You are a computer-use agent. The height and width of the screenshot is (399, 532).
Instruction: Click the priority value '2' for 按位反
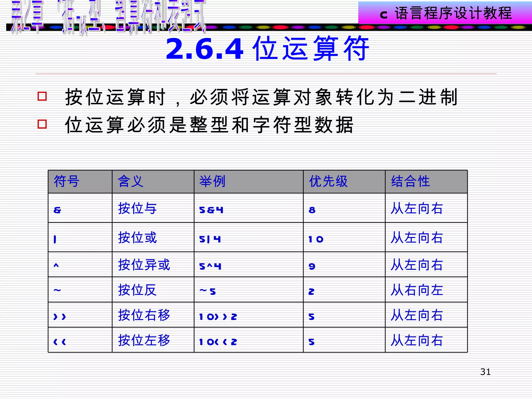tap(311, 291)
